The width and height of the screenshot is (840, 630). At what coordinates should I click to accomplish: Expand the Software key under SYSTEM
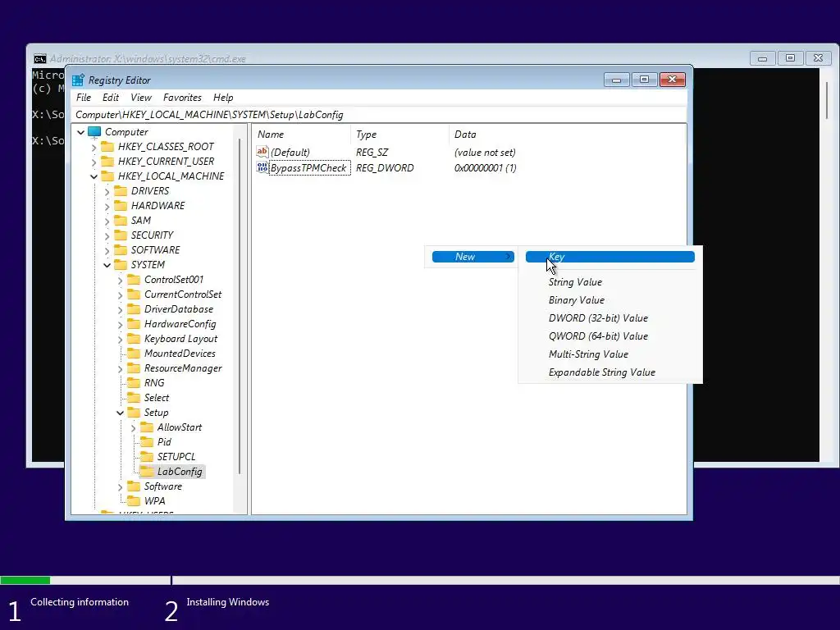[x=120, y=486]
